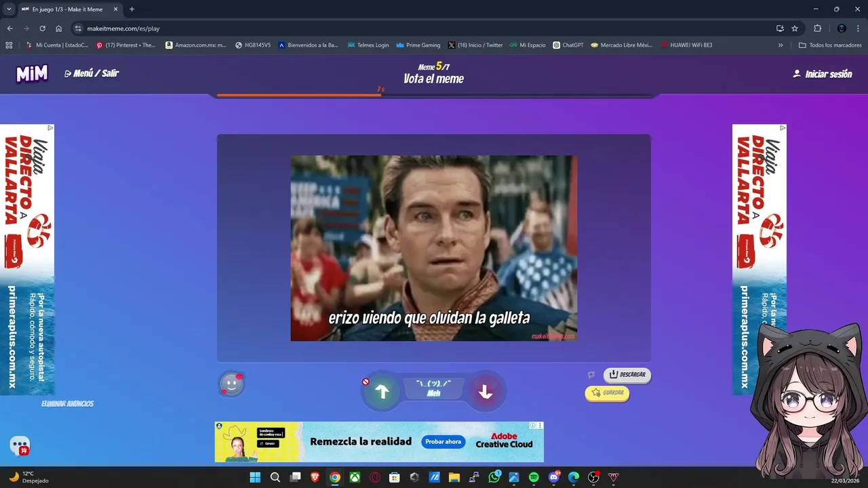Screen dimensions: 868x488
Task: Downvote the meme with the red arrow
Action: coord(486,392)
